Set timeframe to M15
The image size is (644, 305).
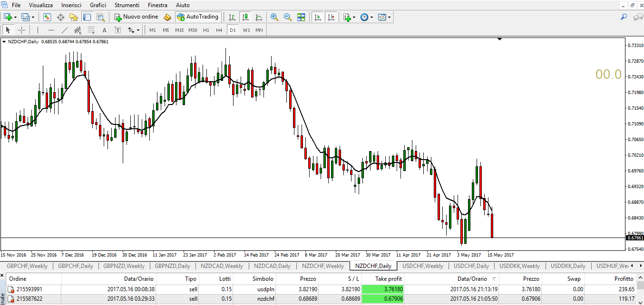tap(179, 30)
